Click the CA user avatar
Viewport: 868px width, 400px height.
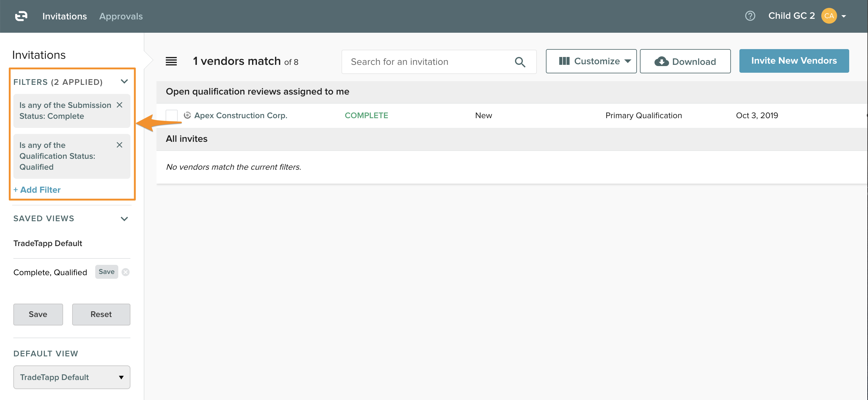pyautogui.click(x=829, y=16)
